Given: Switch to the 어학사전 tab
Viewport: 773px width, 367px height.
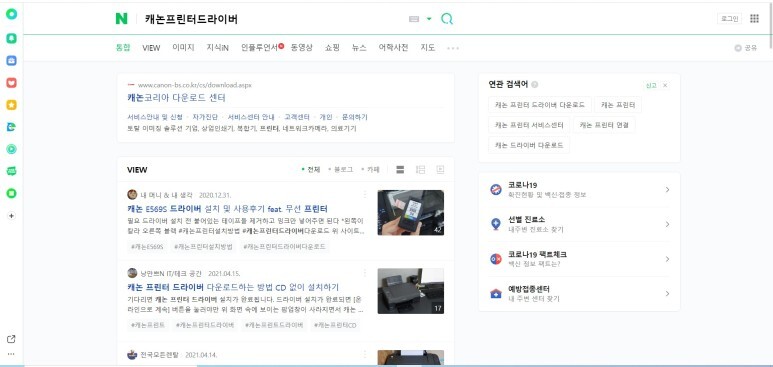Looking at the screenshot, I should pyautogui.click(x=393, y=48).
